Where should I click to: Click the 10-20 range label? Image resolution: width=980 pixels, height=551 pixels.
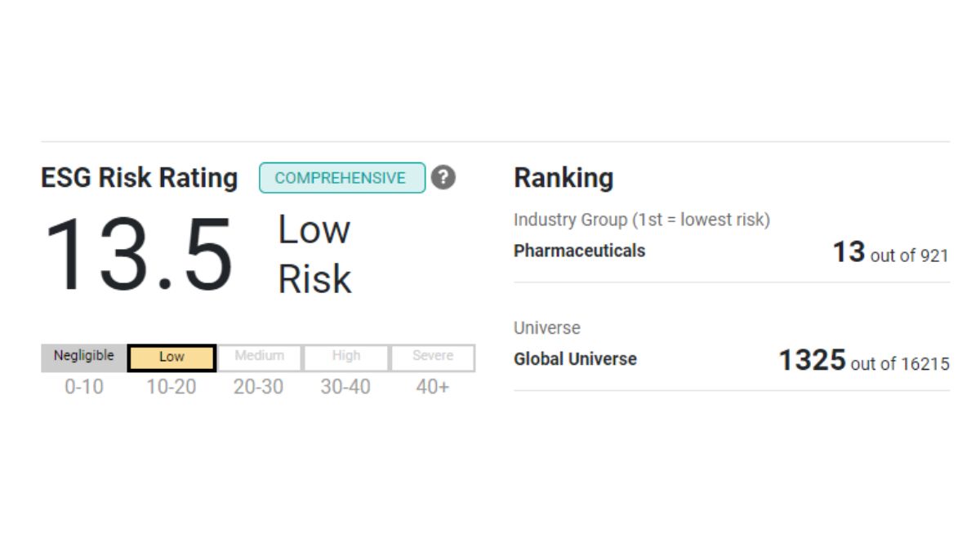pyautogui.click(x=171, y=387)
